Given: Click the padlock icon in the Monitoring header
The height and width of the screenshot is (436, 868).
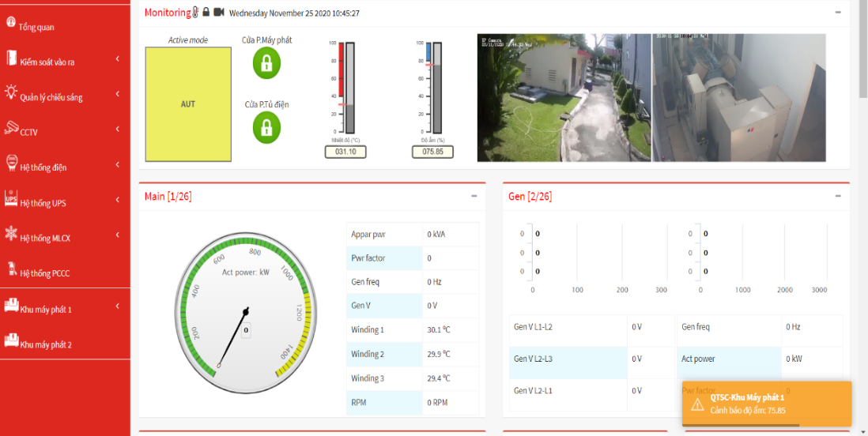Looking at the screenshot, I should pos(206,12).
